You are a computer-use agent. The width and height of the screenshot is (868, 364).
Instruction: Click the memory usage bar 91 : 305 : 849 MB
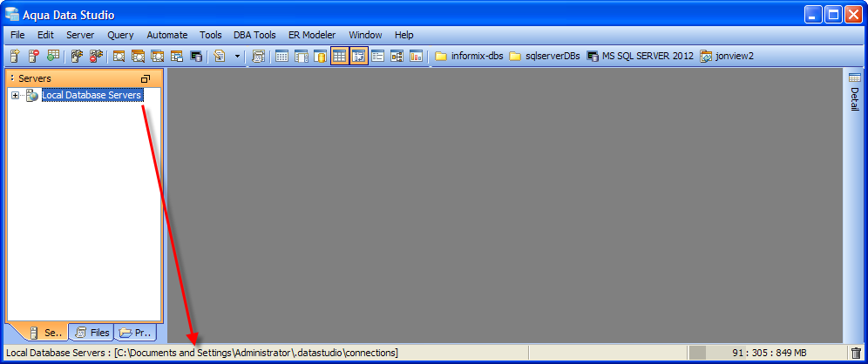click(x=767, y=353)
